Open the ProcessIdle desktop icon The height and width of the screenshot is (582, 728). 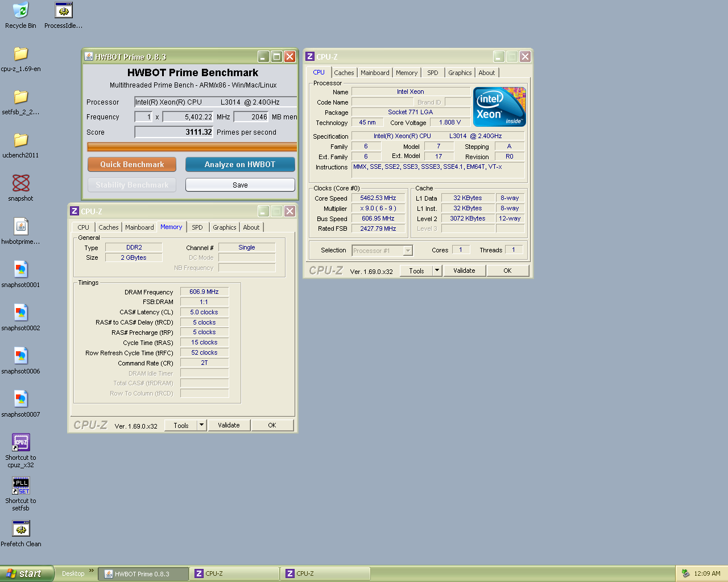(x=64, y=10)
